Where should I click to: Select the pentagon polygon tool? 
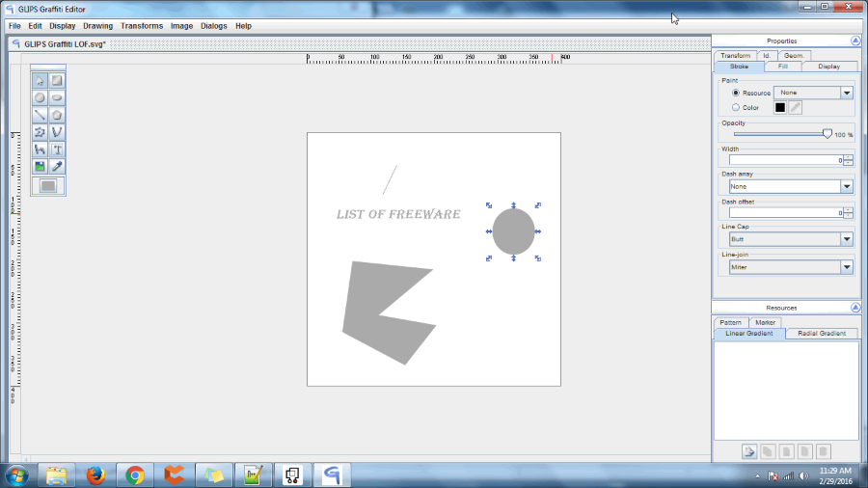coord(57,115)
